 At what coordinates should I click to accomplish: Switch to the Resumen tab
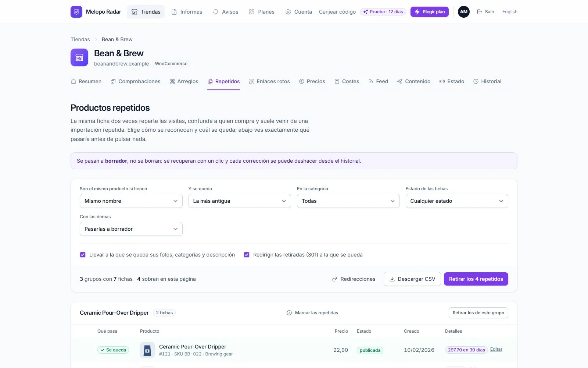[x=86, y=81]
